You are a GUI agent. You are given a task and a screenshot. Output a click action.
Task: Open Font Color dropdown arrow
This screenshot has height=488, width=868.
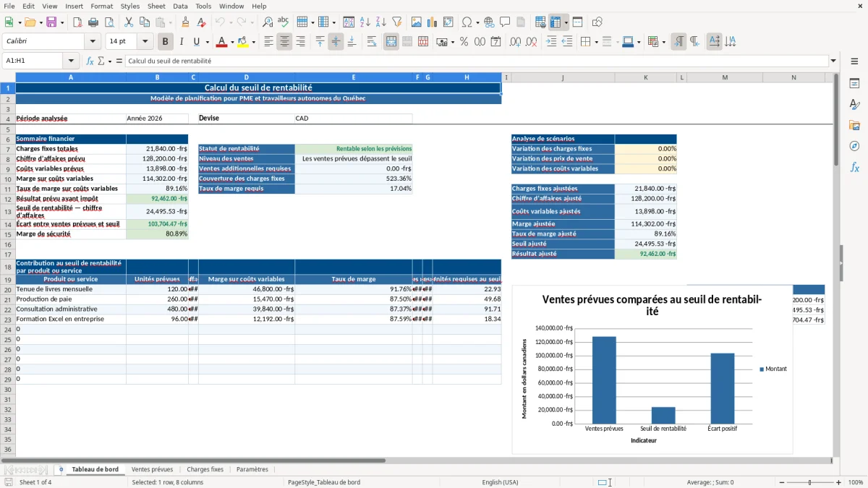click(233, 42)
